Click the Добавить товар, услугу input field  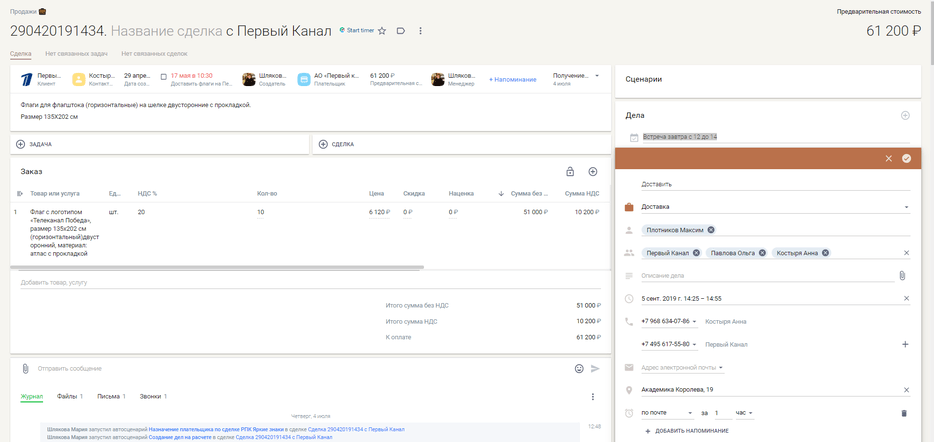200,282
